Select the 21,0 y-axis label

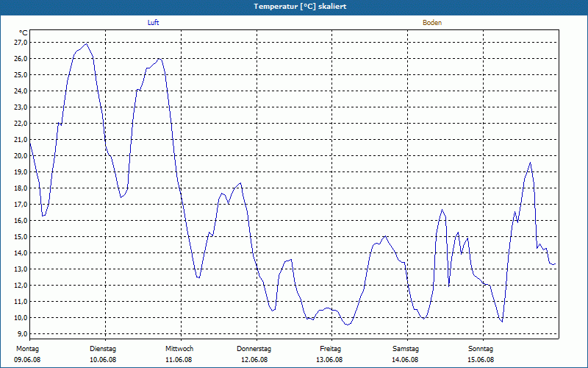[x=21, y=139]
